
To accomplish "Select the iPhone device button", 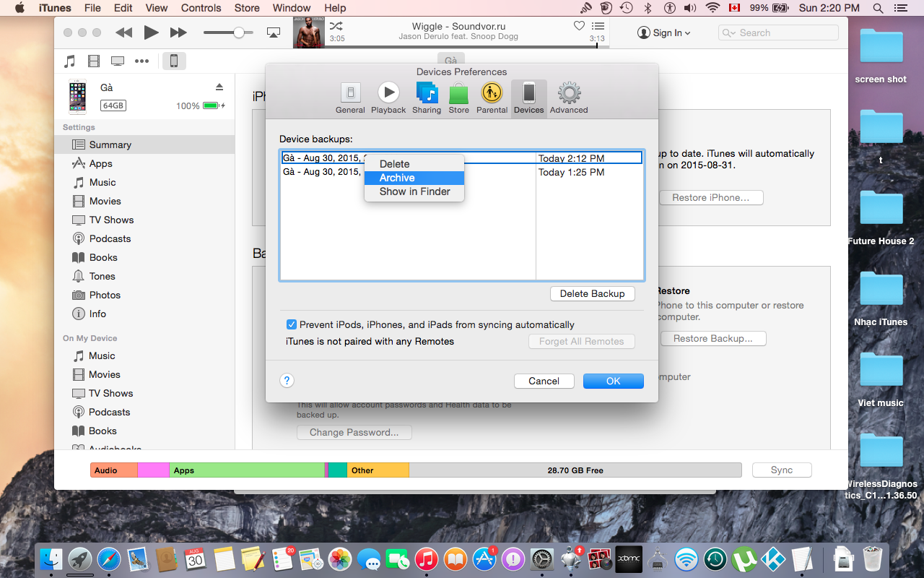I will pyautogui.click(x=174, y=61).
